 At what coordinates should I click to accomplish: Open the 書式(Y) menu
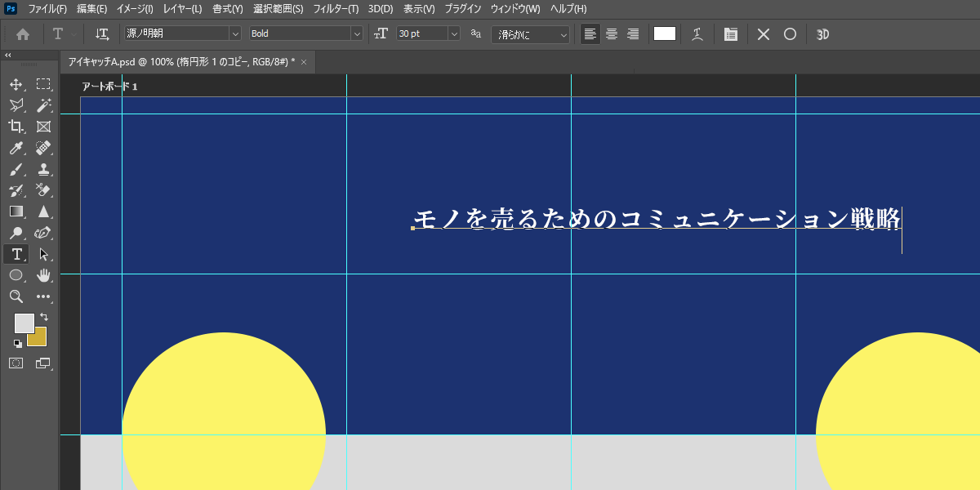[228, 9]
